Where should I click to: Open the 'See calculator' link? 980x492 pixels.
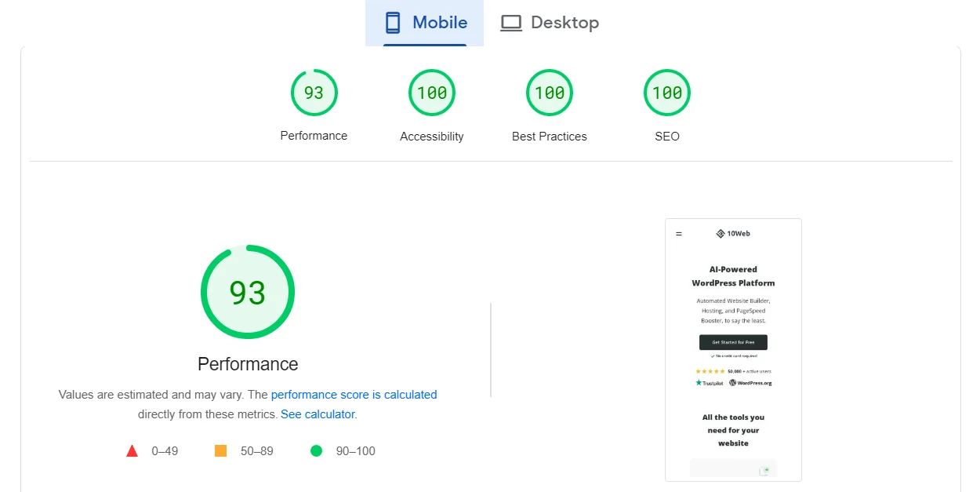pyautogui.click(x=318, y=414)
